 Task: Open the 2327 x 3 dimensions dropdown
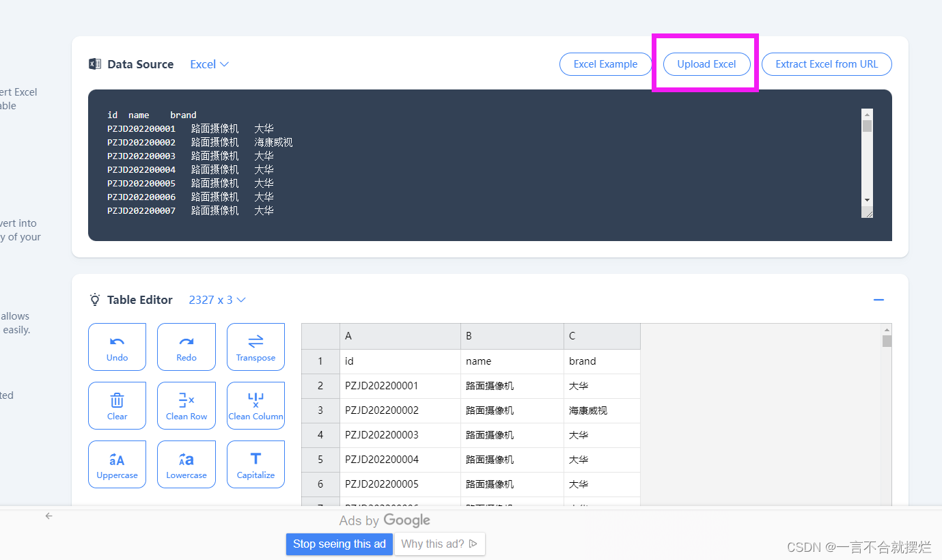pos(217,299)
